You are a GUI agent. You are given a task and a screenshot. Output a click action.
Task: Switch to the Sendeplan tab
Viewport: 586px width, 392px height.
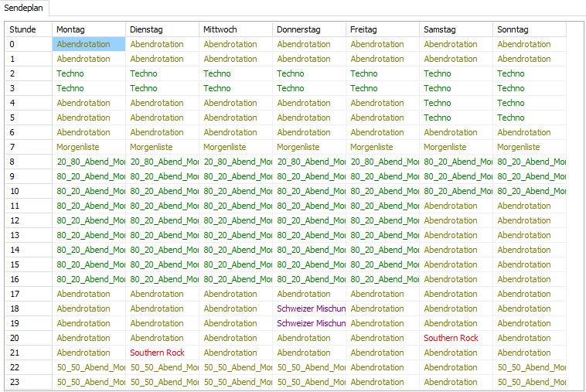click(x=25, y=7)
